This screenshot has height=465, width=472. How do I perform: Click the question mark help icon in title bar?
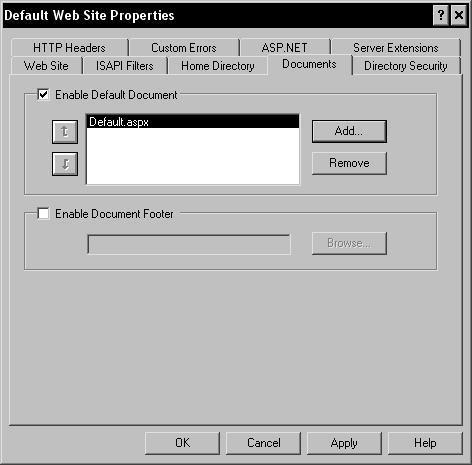point(441,15)
